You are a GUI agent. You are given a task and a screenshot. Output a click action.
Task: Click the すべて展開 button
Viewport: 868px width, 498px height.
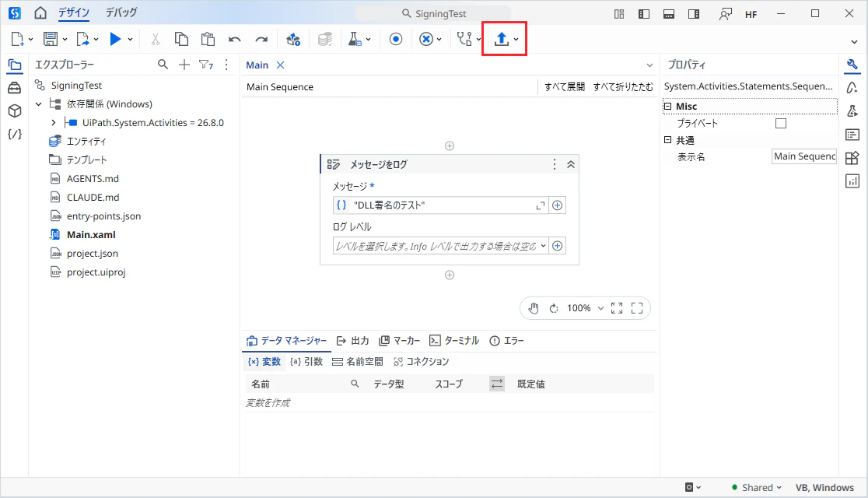point(564,87)
